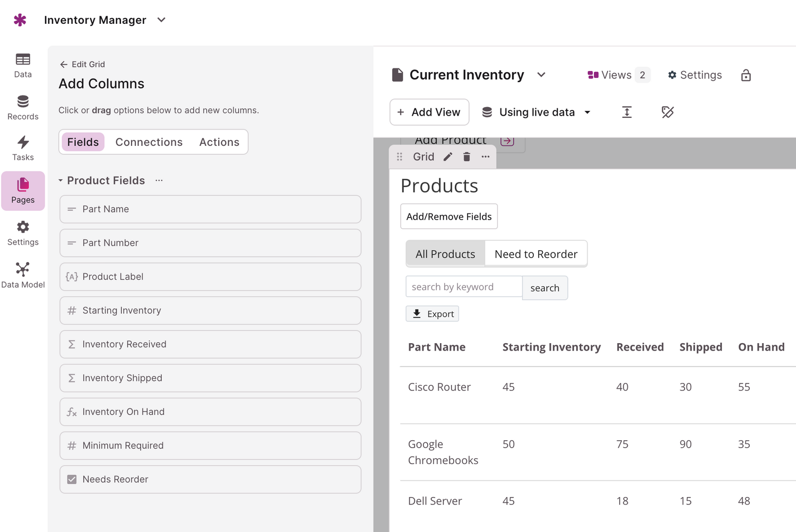Image resolution: width=796 pixels, height=532 pixels.
Task: Open the Using live data dropdown
Action: [x=536, y=112]
